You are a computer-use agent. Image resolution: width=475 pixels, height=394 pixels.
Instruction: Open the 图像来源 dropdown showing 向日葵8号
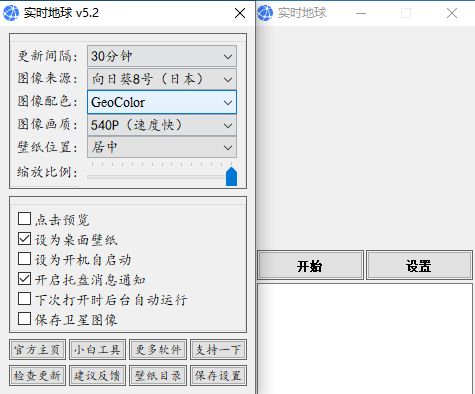pos(162,79)
